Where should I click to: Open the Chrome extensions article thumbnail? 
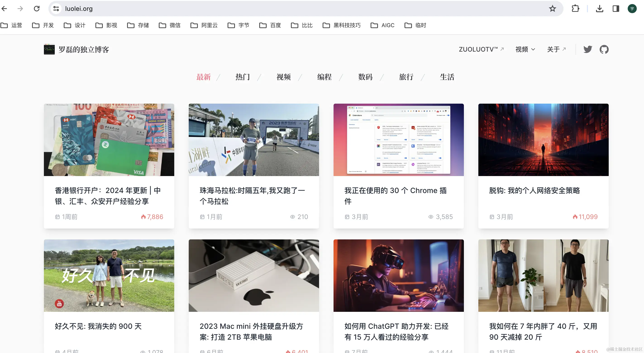pos(398,140)
